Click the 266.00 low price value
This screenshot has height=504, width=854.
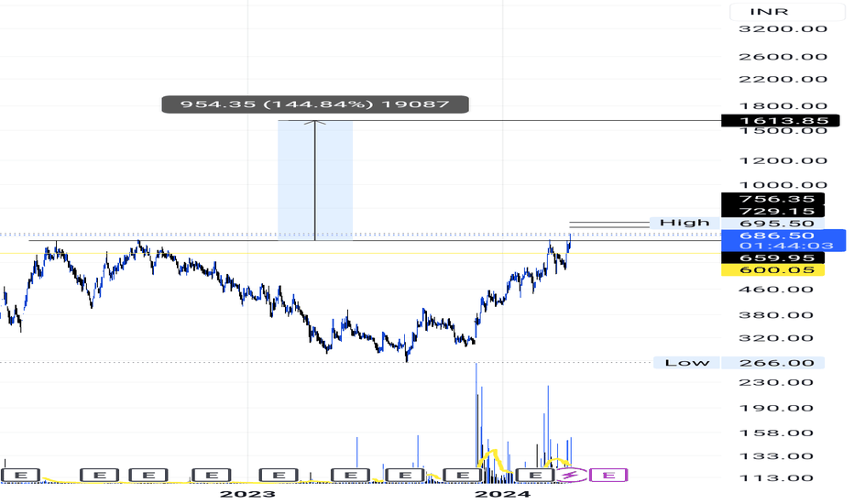pyautogui.click(x=772, y=363)
